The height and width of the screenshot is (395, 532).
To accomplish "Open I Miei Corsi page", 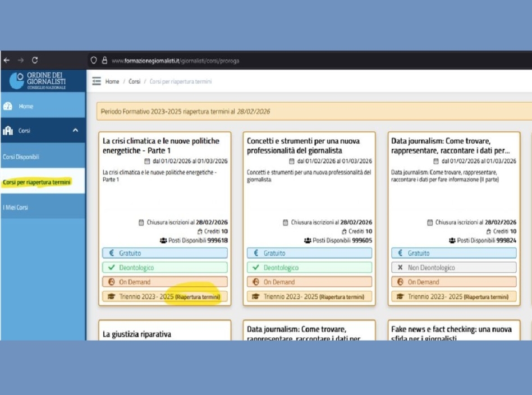I will pos(15,208).
